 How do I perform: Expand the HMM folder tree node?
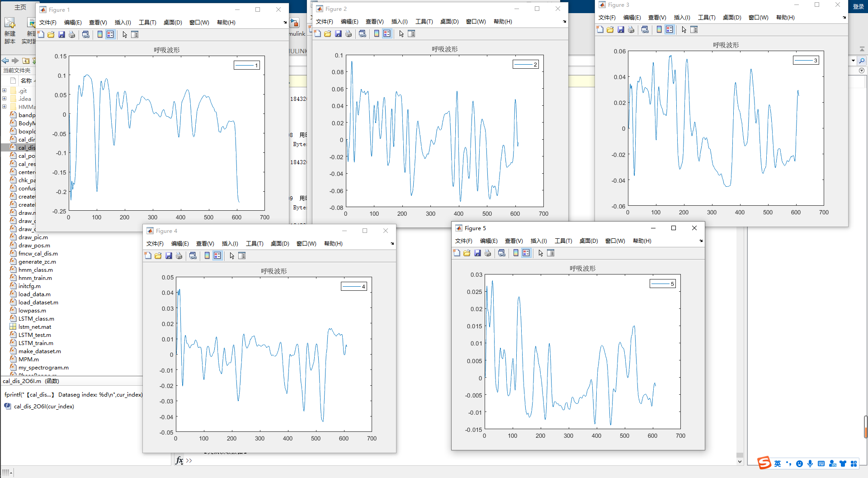click(x=5, y=107)
